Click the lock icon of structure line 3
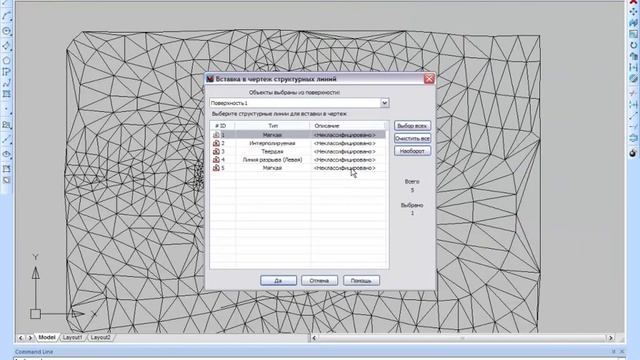640x360 pixels. click(x=216, y=151)
